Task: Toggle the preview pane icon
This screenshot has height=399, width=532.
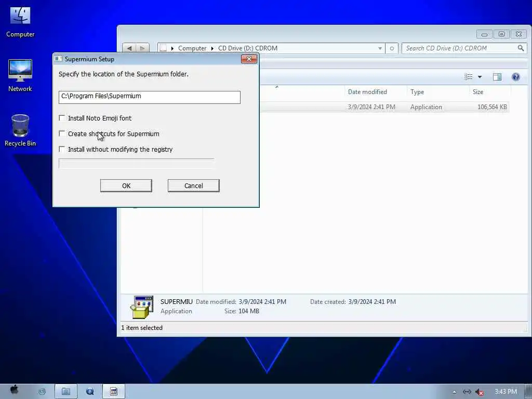Action: (x=497, y=77)
